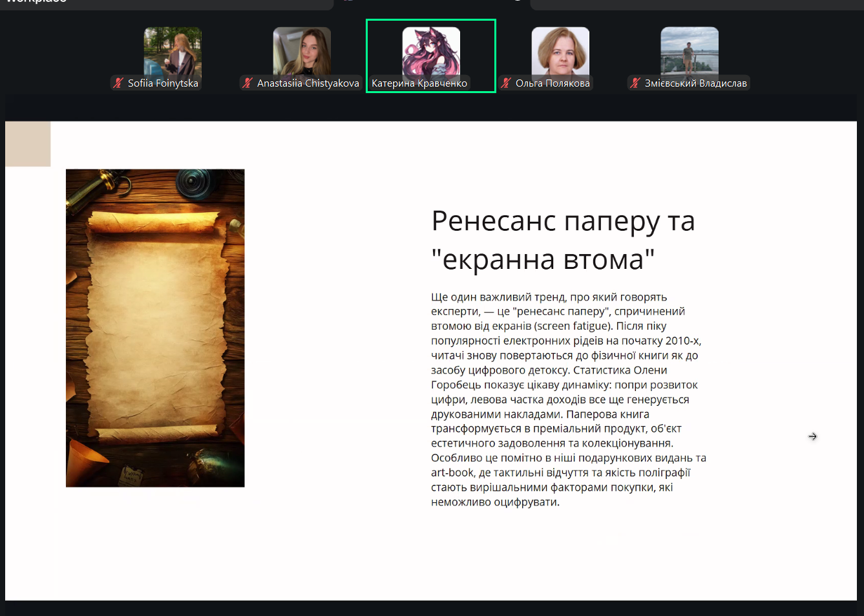Click the Ольга Полякова name label

[x=553, y=83]
